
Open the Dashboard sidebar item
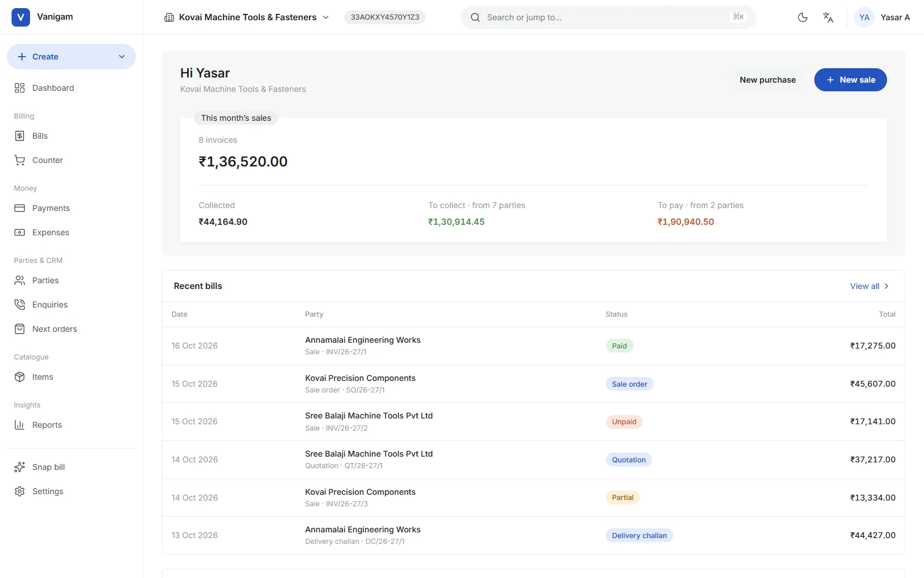[x=71, y=88]
